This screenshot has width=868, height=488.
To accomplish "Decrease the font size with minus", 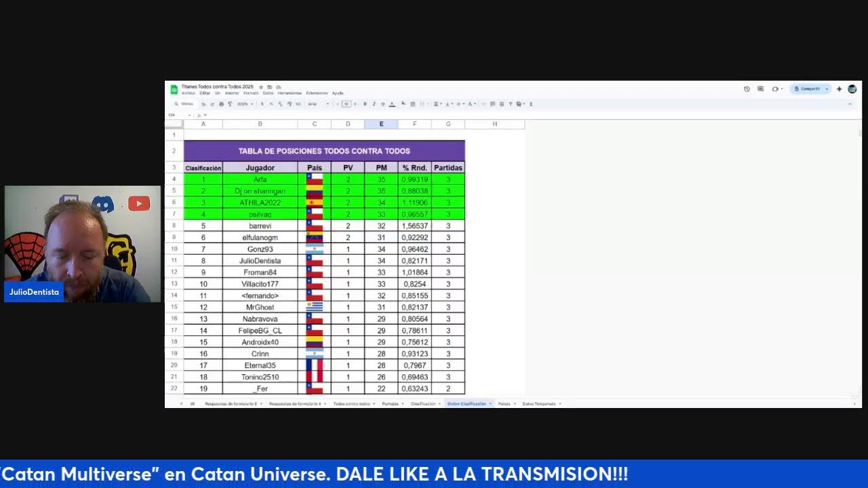I will tap(337, 104).
